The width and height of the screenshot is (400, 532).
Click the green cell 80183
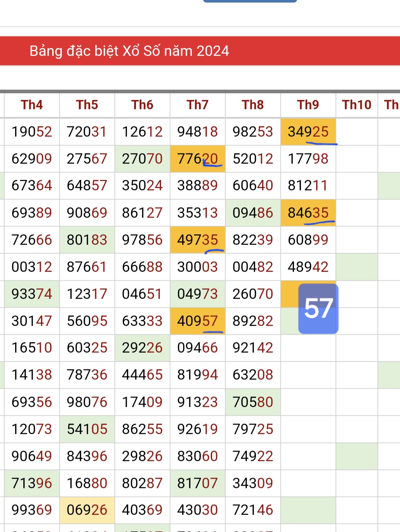87,240
